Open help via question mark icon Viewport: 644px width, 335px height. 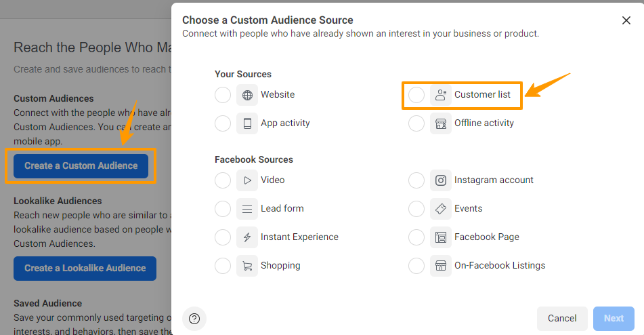point(194,319)
